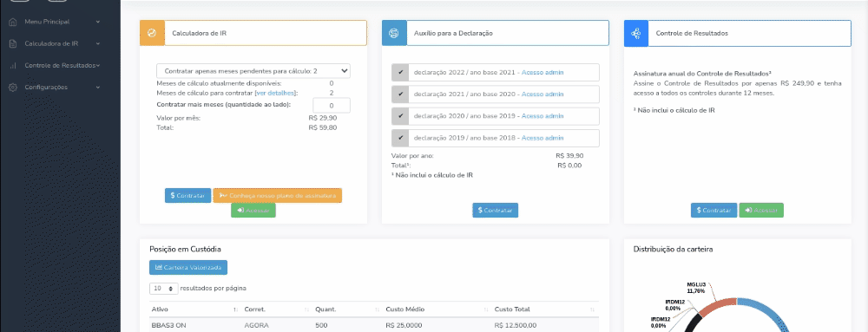Click the Menu Principal home icon
Screen dimensions: 868x332
pyautogui.click(x=13, y=22)
